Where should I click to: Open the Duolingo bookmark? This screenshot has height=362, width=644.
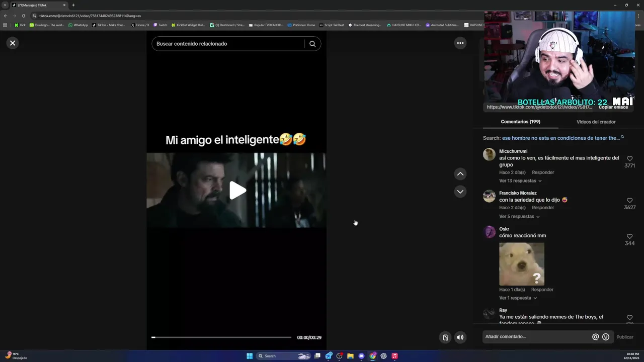[47, 25]
